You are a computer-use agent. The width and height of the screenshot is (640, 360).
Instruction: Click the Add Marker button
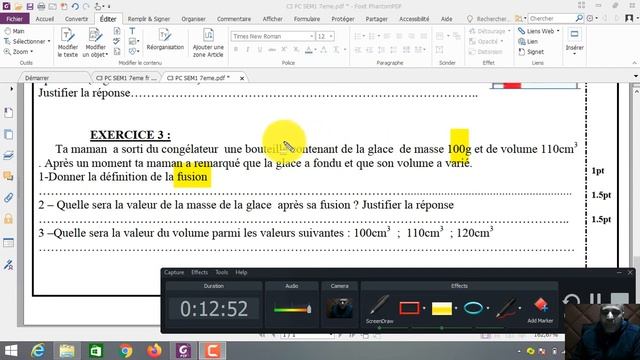(540, 310)
